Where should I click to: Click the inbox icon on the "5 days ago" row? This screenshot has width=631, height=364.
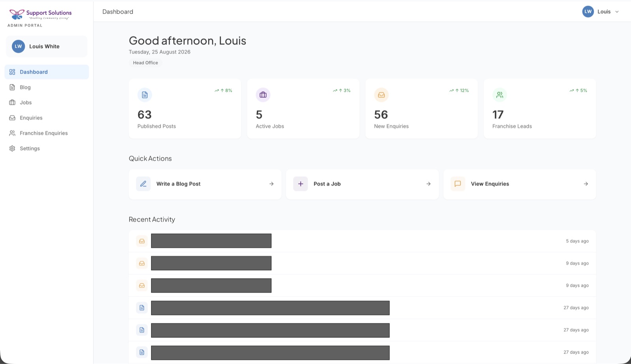coord(142,241)
